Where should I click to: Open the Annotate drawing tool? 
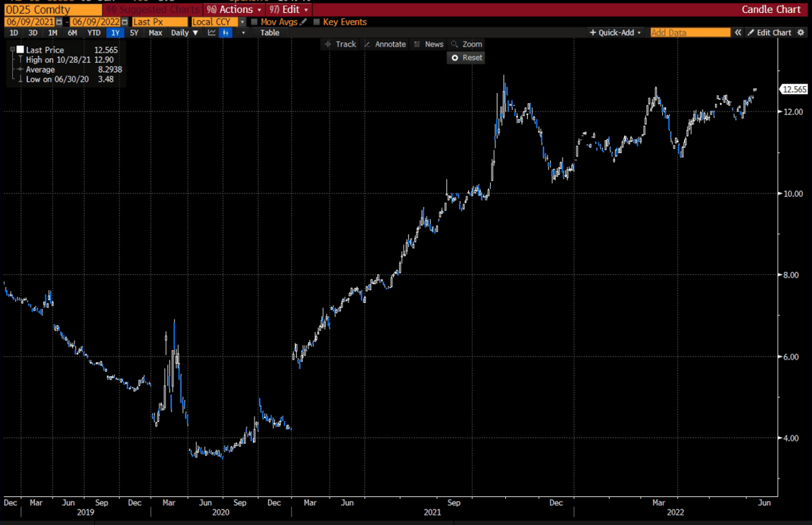point(385,44)
